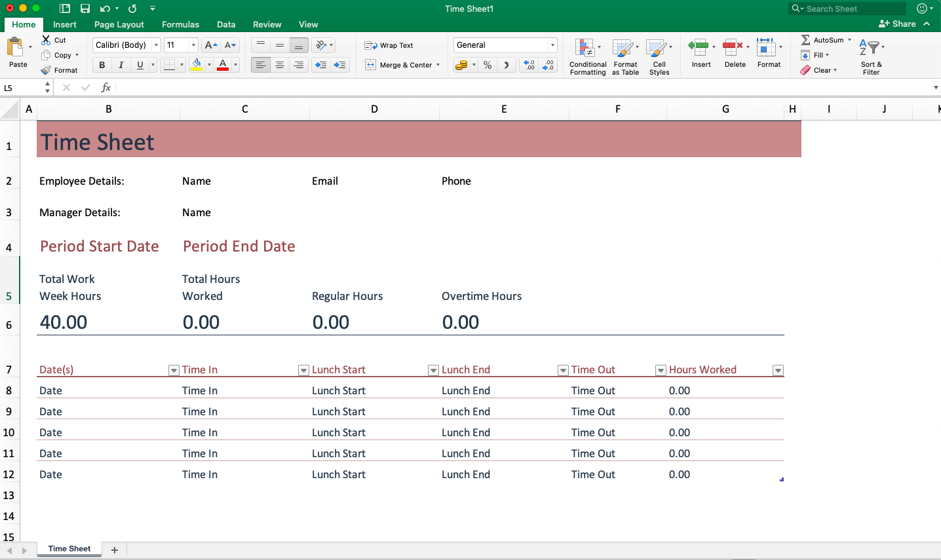Click the Increase Decimal icon
This screenshot has height=560, width=941.
[x=528, y=65]
